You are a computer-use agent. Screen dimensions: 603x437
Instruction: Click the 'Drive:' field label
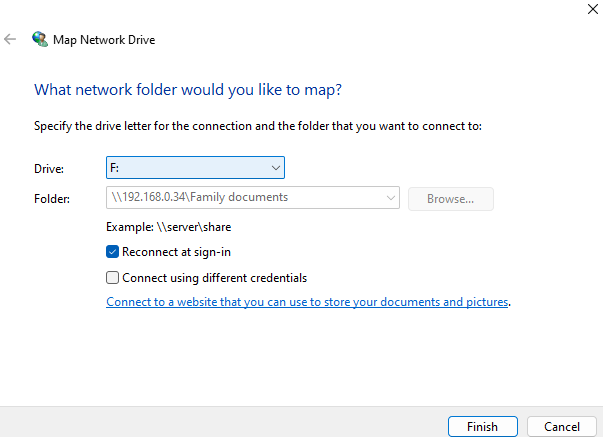tap(48, 169)
